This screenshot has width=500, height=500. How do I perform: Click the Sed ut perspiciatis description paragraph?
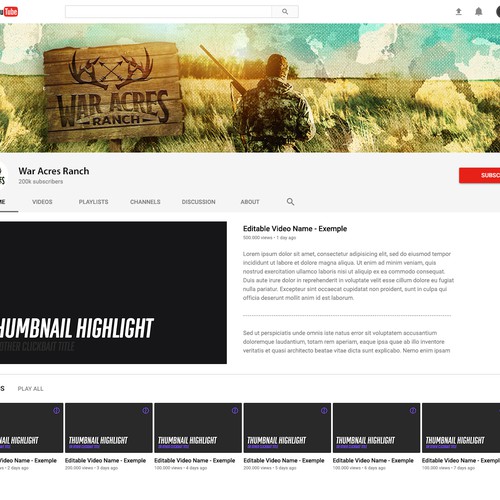click(x=347, y=342)
